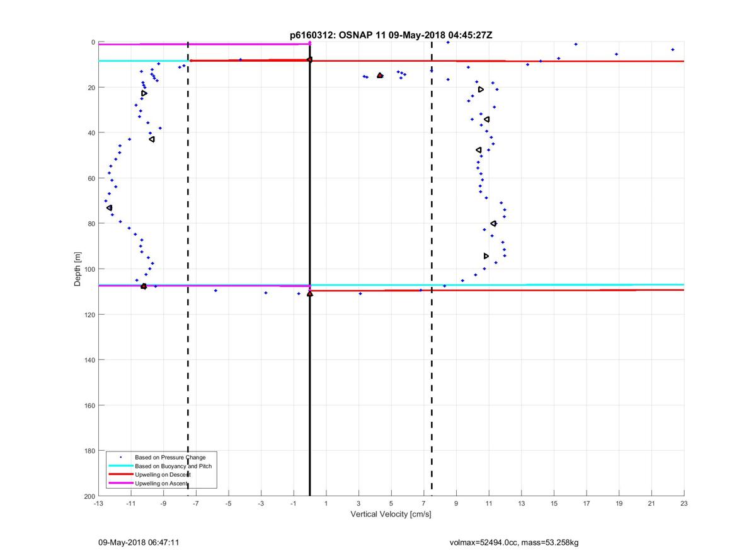The height and width of the screenshot is (558, 756).
Task: Click the x-axis tick label '-13'
Action: click(x=98, y=504)
